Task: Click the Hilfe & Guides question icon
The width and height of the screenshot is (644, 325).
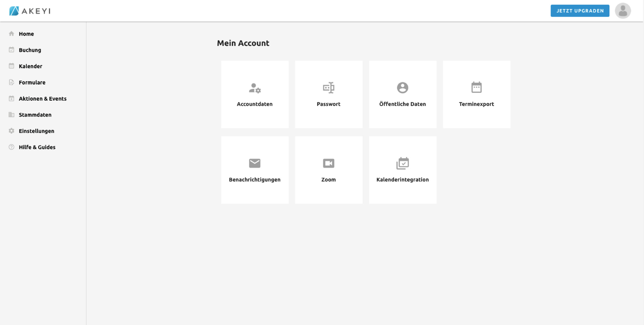Action: click(x=11, y=147)
